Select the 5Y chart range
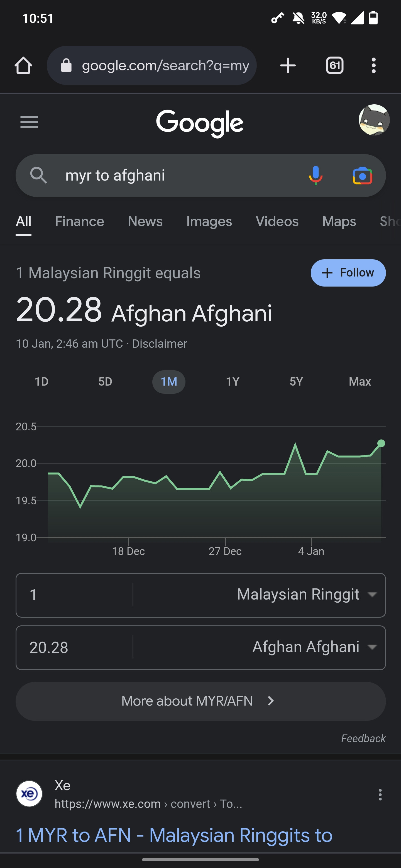 pos(296,382)
